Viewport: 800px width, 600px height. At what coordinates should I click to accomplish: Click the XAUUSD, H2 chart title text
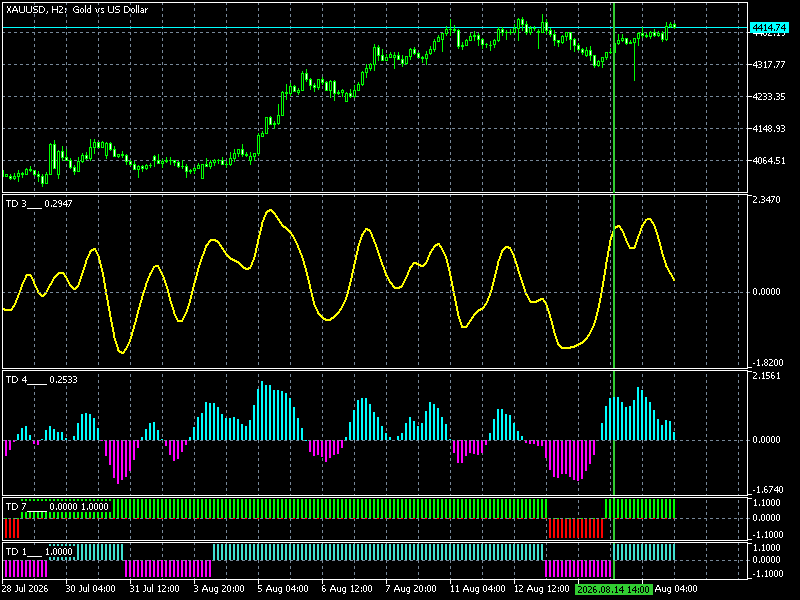[78, 10]
